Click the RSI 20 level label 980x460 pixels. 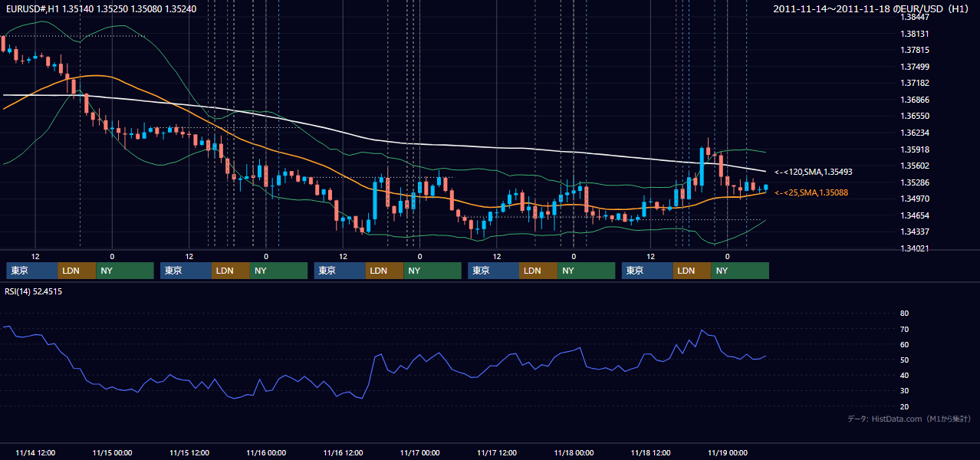(904, 406)
